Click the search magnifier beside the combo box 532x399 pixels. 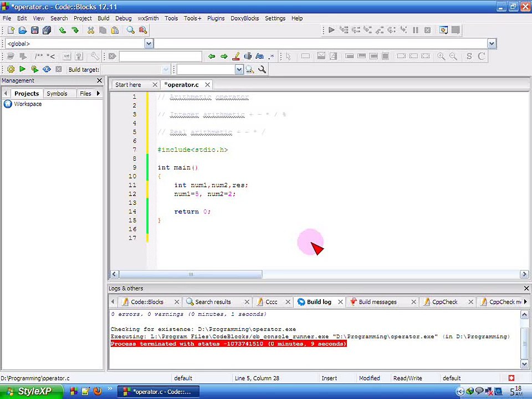pyautogui.click(x=250, y=70)
